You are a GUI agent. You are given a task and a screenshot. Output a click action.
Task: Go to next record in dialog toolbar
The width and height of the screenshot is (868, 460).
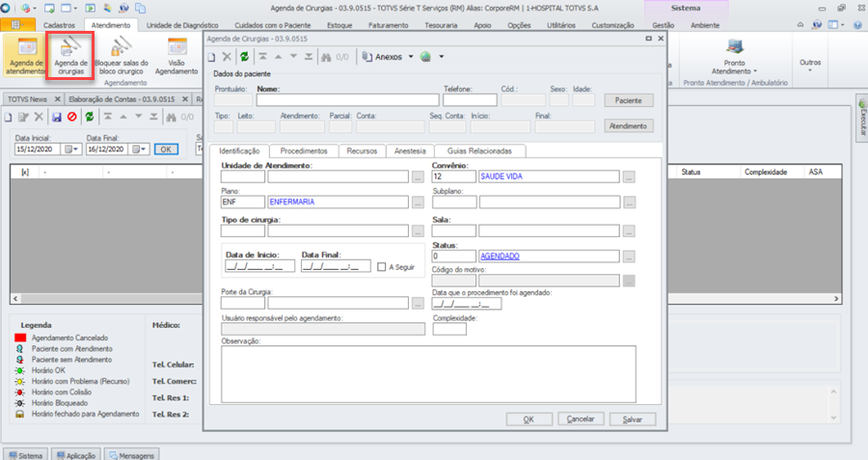coord(293,57)
